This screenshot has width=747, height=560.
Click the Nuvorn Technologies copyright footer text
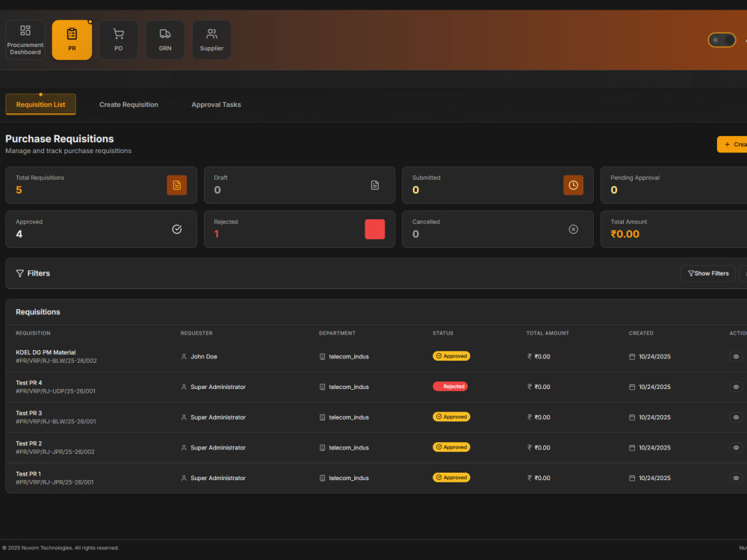tap(61, 548)
